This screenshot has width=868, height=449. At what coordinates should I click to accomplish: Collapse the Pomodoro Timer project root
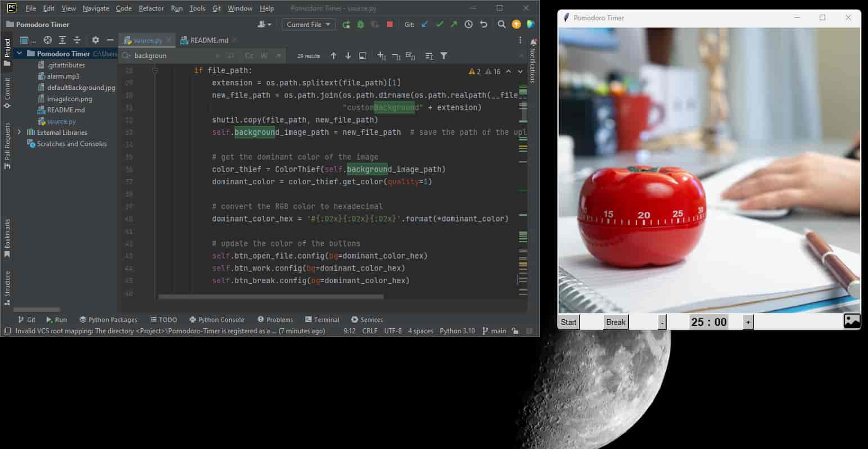click(x=20, y=53)
